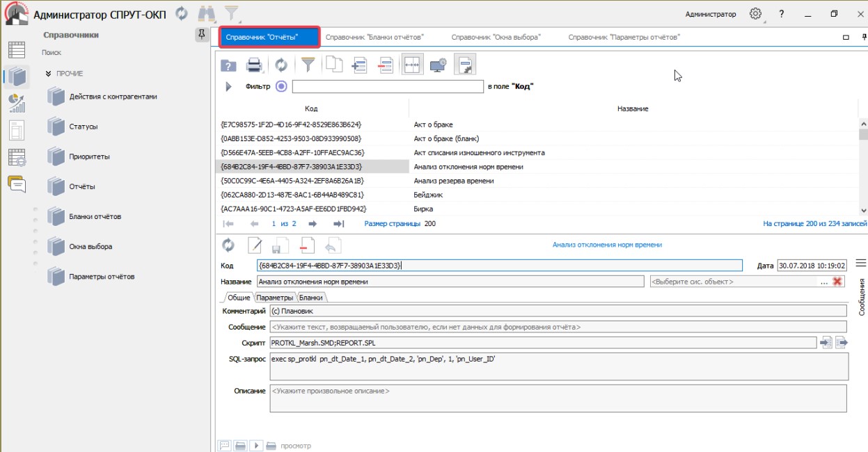Image resolution: width=868 pixels, height=452 pixels.
Task: Switch to the Справочник "Бланки отчётов" tab
Action: point(374,37)
